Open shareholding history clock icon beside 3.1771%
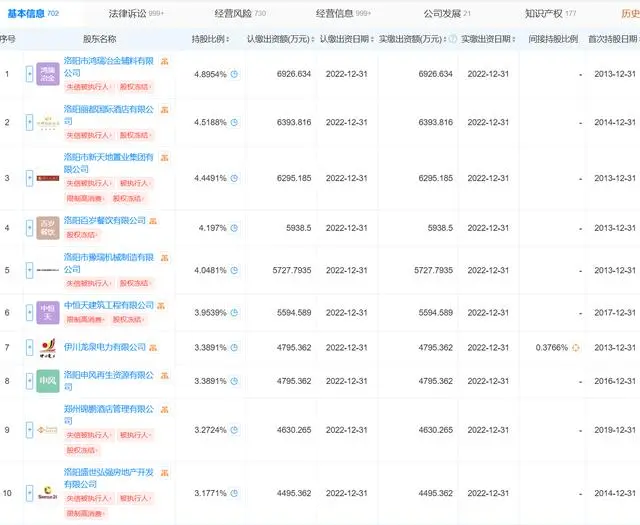Screen dimensions: 640x525 pyautogui.click(x=234, y=494)
